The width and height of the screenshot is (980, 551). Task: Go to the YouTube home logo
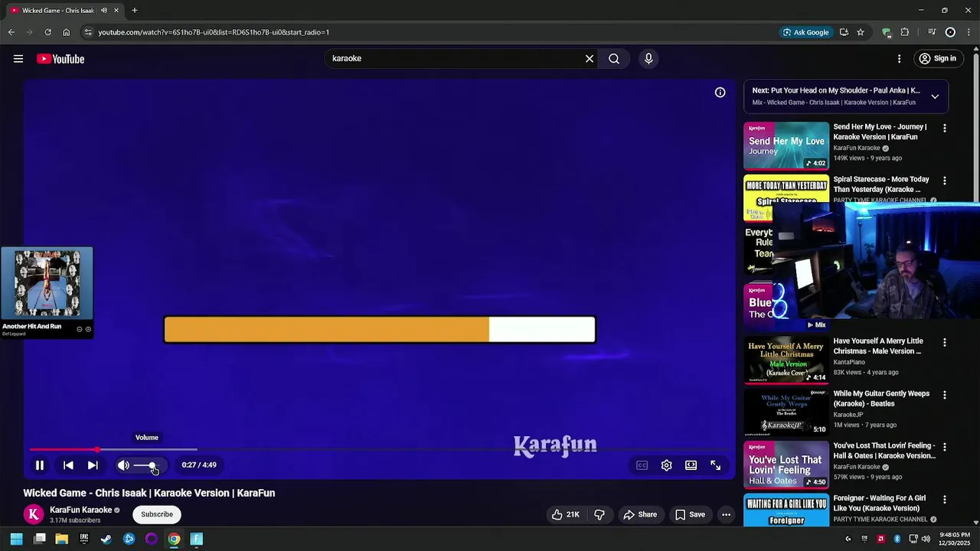(x=60, y=59)
